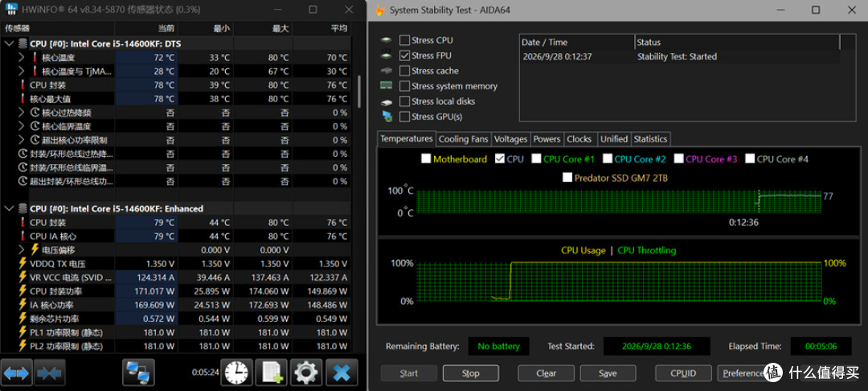The width and height of the screenshot is (868, 391).
Task: Enable Stress local disks checkbox
Action: coord(404,101)
